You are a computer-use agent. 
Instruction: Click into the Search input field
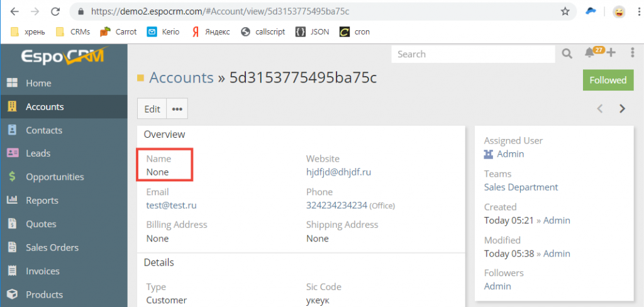(473, 54)
